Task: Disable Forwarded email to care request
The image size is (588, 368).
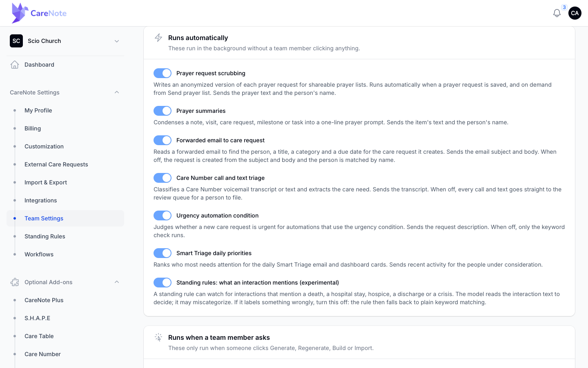Action: click(163, 140)
